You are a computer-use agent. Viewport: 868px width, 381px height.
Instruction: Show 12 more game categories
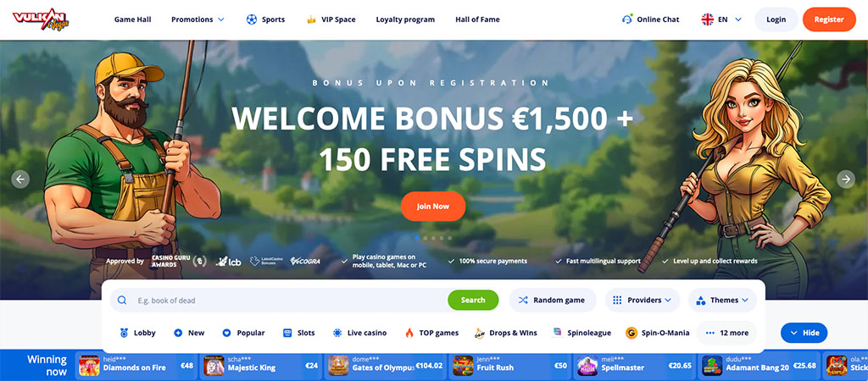726,333
